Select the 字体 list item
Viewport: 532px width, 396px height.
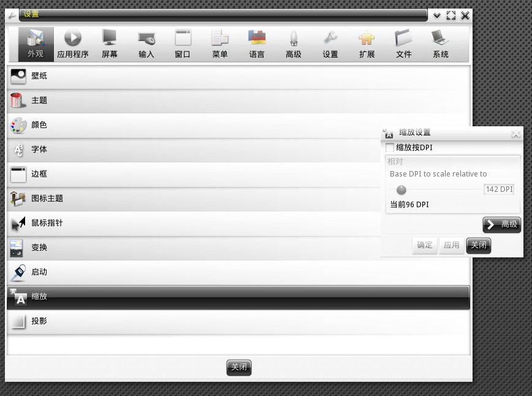pyautogui.click(x=194, y=150)
